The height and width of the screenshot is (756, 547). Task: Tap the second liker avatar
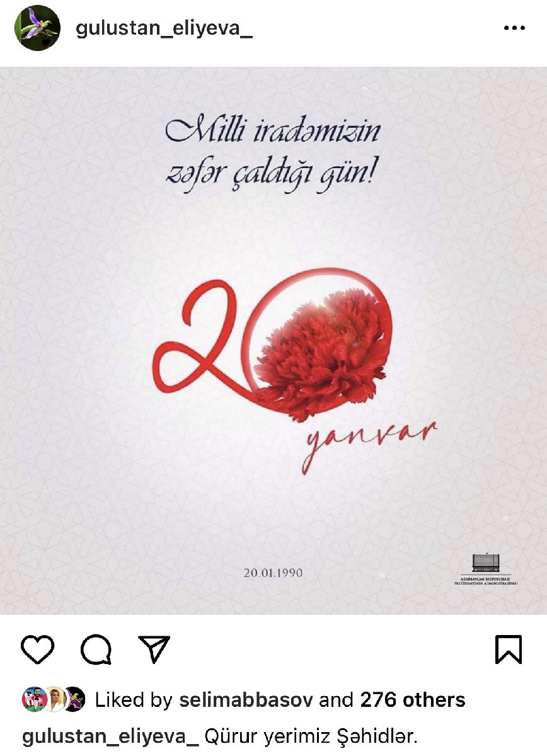pyautogui.click(x=54, y=700)
